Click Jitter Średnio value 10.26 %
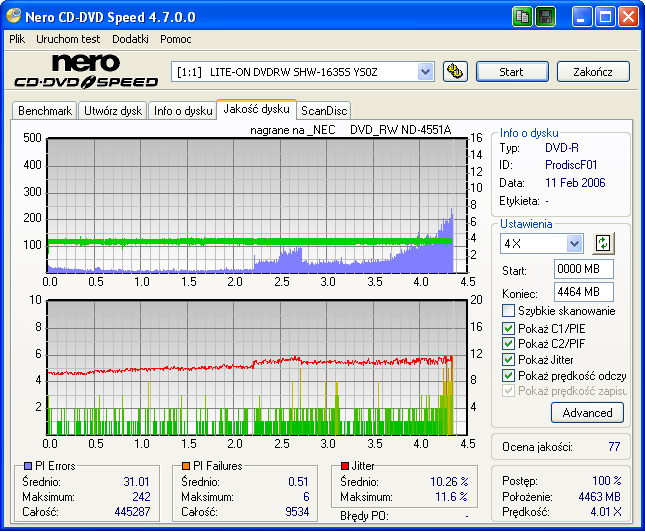The image size is (645, 531). pyautogui.click(x=449, y=481)
